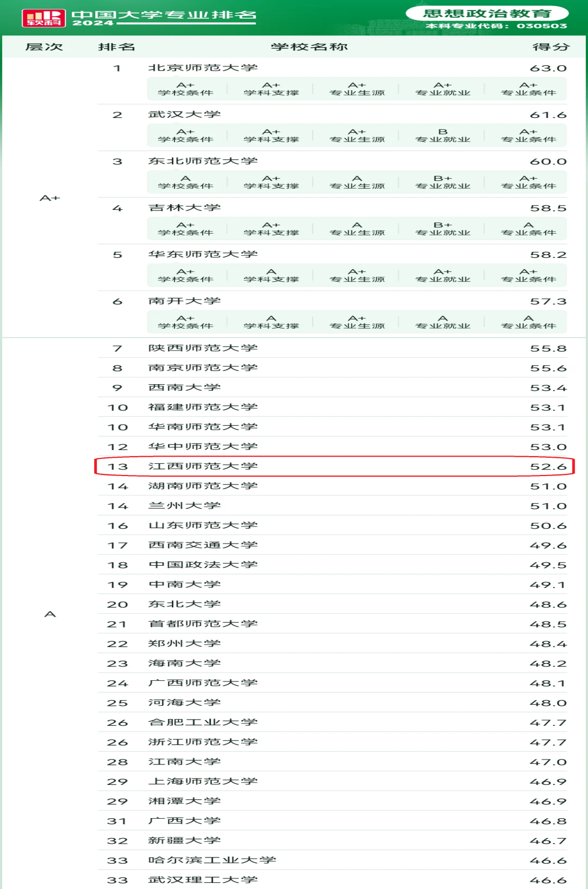The width and height of the screenshot is (588, 889).
Task: Click 中南大学 in the list
Action: click(184, 584)
